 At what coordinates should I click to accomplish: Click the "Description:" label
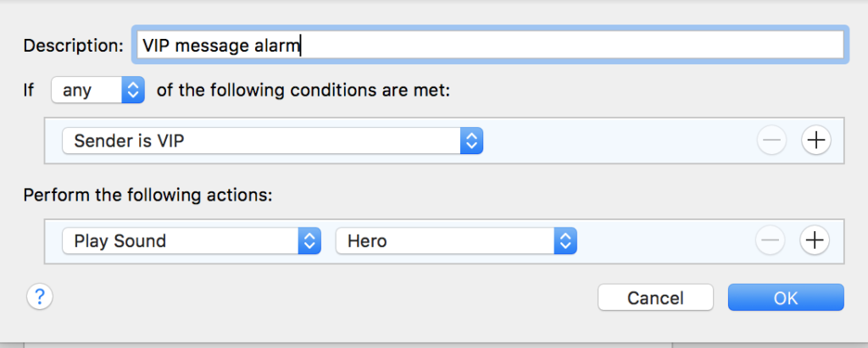click(73, 46)
